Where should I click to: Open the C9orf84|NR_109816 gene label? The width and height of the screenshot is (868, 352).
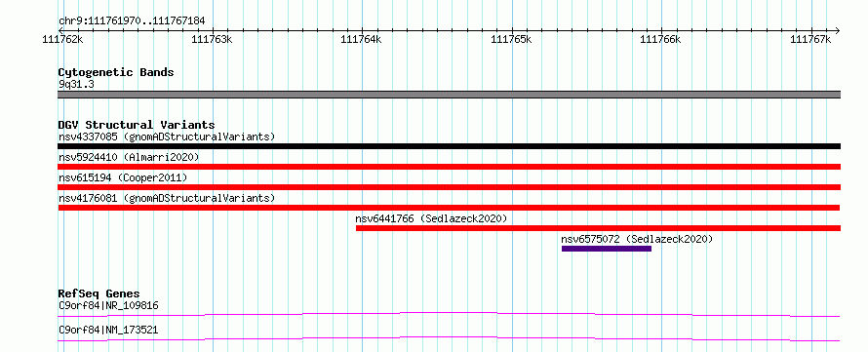[109, 305]
